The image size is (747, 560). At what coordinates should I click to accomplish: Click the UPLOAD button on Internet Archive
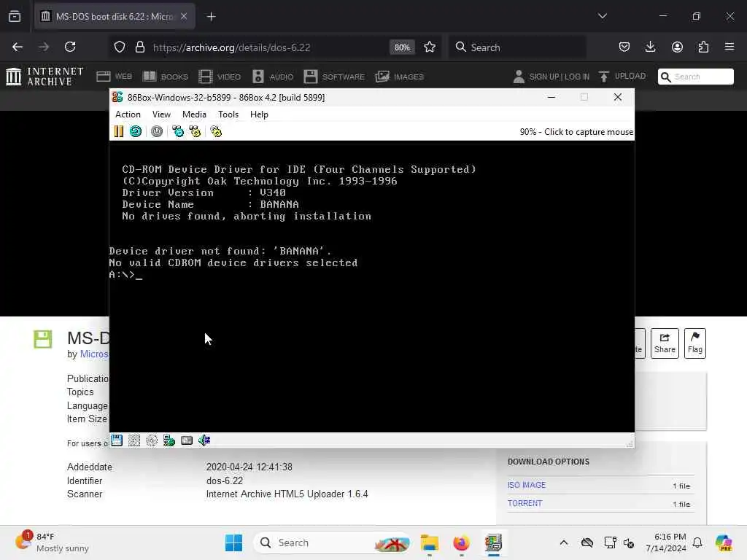coord(622,76)
